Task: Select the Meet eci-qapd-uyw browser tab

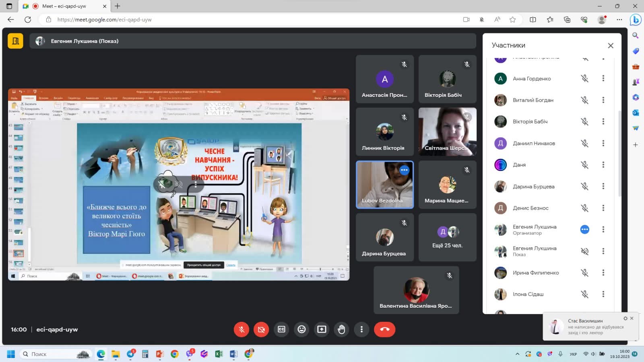Action: (64, 6)
